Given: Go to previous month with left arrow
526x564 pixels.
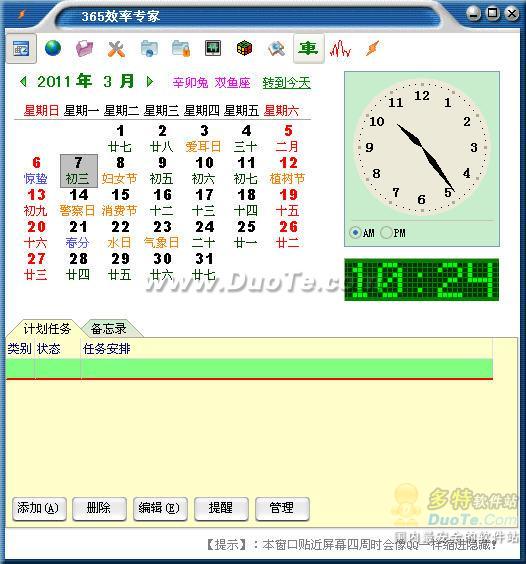Looking at the screenshot, I should pos(24,82).
